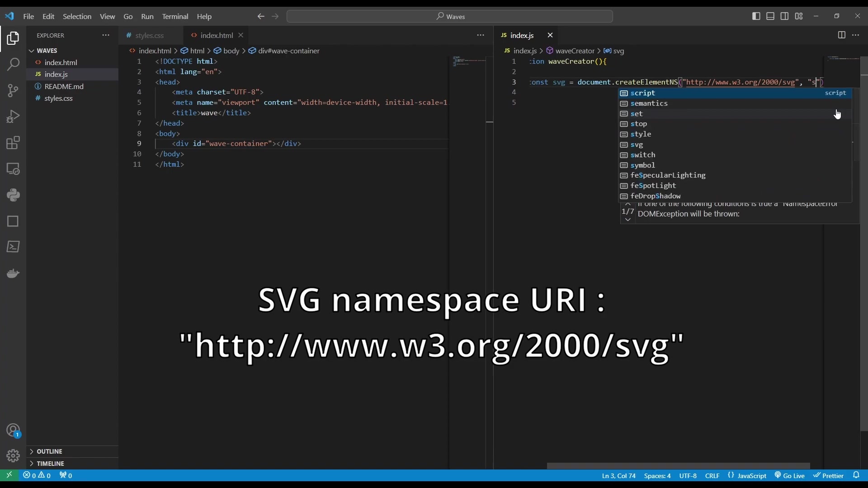Select 'symbol' autocomplete suggestion

pos(735,165)
